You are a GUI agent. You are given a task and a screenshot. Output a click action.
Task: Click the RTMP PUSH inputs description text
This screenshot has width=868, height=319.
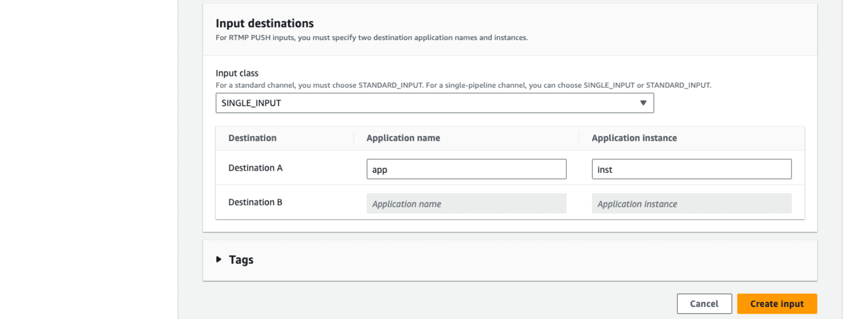[x=372, y=38]
